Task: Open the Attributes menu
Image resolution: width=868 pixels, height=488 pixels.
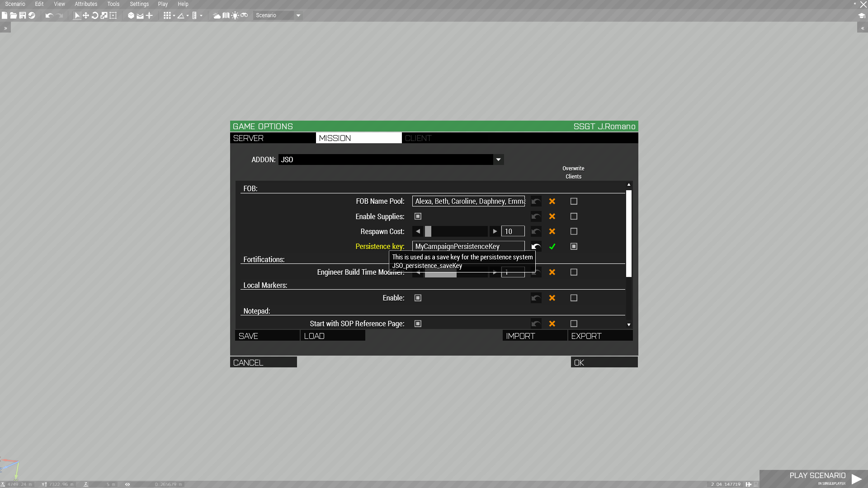Action: click(86, 4)
